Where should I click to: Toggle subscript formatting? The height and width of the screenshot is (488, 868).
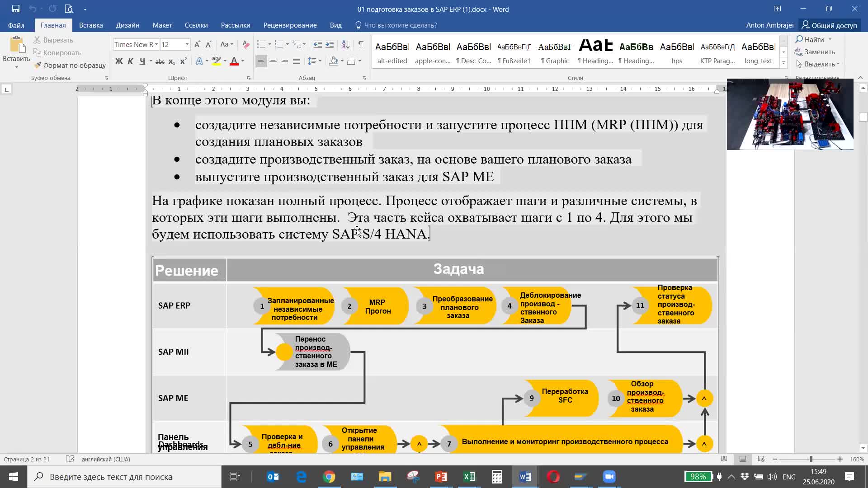tap(172, 61)
